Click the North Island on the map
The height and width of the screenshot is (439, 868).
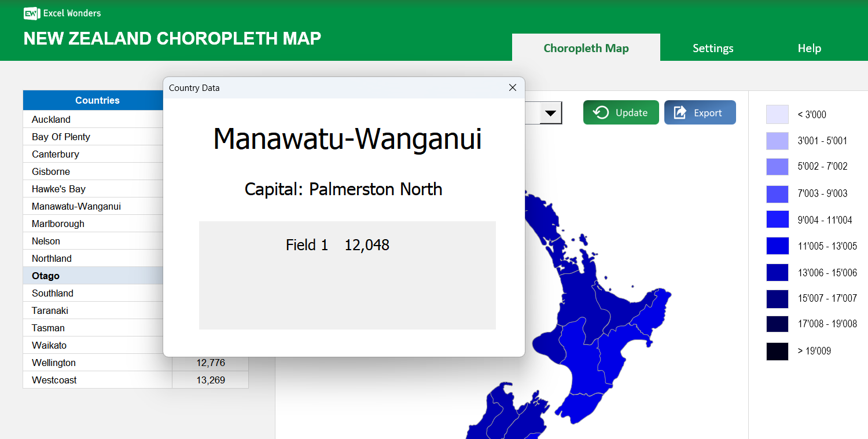[x=596, y=324]
